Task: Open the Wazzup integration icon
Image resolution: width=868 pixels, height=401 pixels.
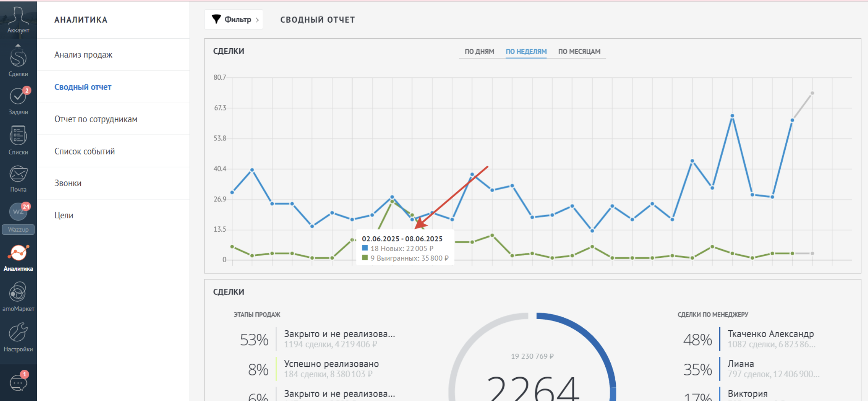Action: (x=18, y=218)
